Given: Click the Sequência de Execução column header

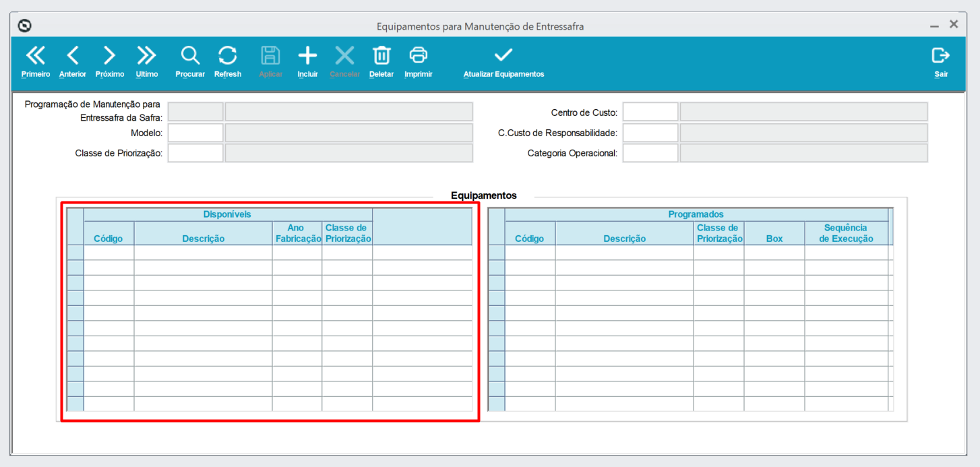Looking at the screenshot, I should pos(847,233).
